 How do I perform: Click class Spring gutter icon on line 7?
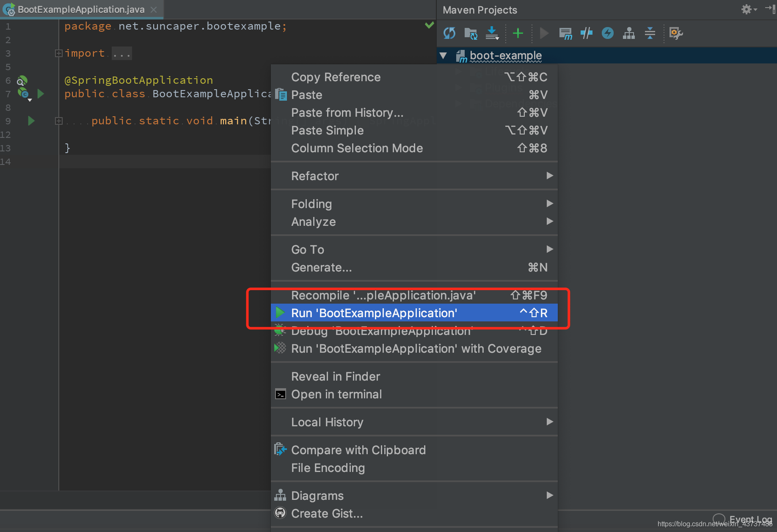[24, 93]
